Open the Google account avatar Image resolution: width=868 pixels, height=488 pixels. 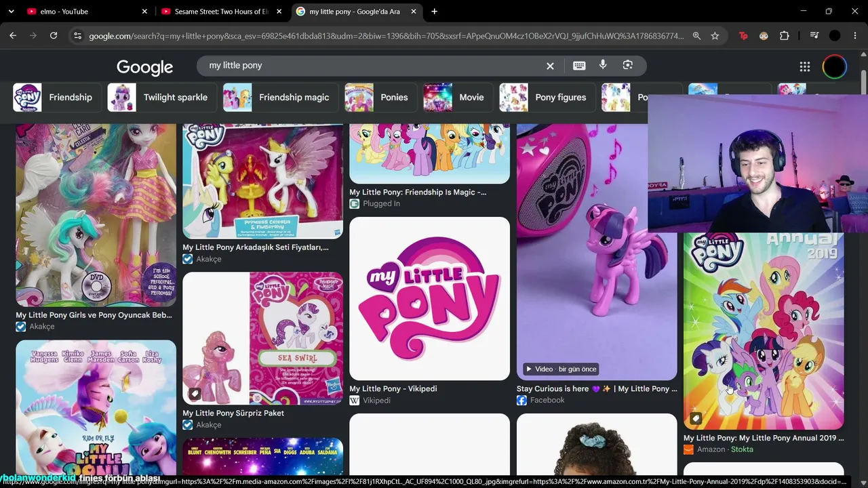[835, 66]
